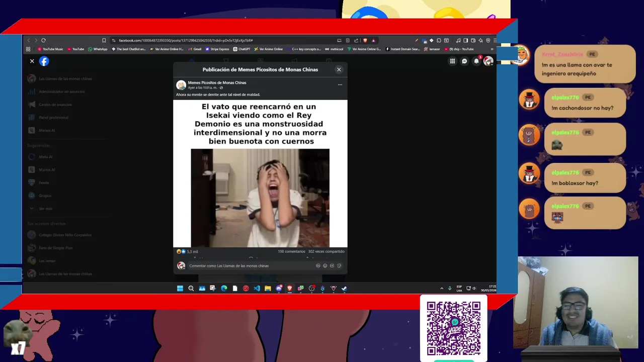Bookmark this page icon in address bar

coord(104,40)
